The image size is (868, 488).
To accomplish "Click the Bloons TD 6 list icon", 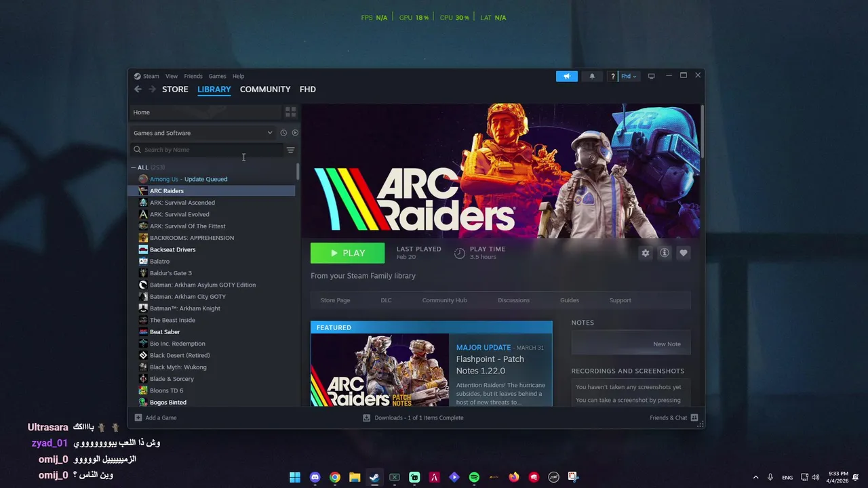I will [143, 390].
